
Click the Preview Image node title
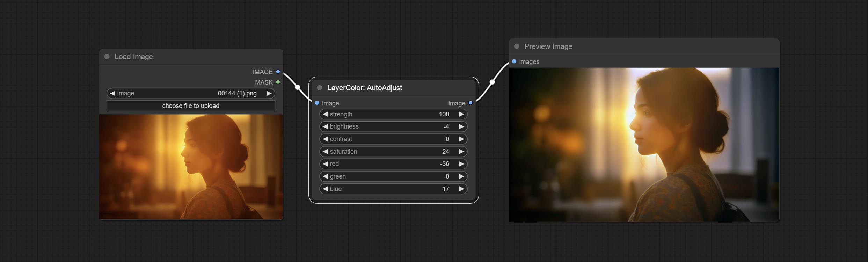(x=548, y=46)
